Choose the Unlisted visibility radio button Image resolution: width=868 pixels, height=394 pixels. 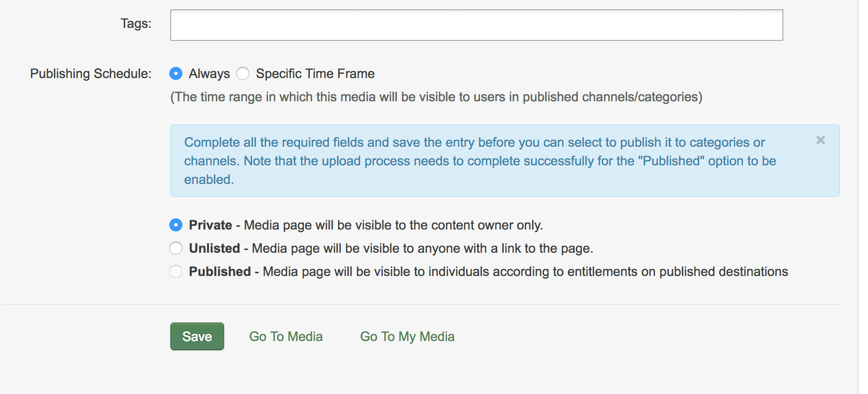(176, 248)
